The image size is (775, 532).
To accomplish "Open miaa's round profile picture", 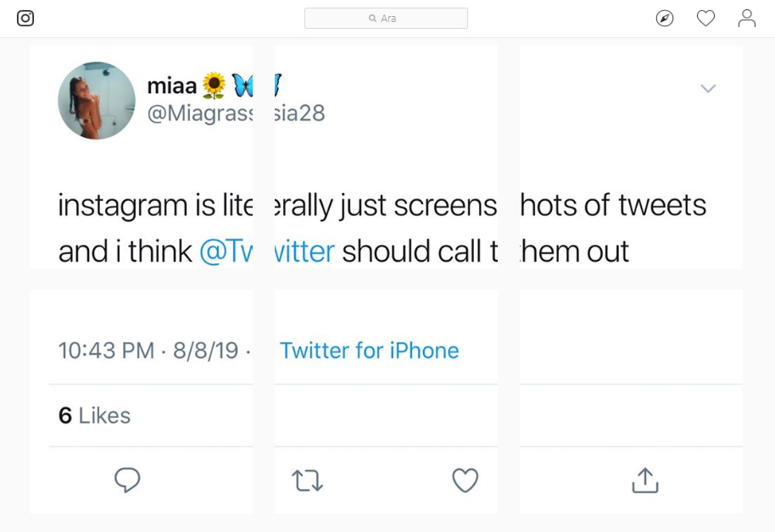I will 97,100.
